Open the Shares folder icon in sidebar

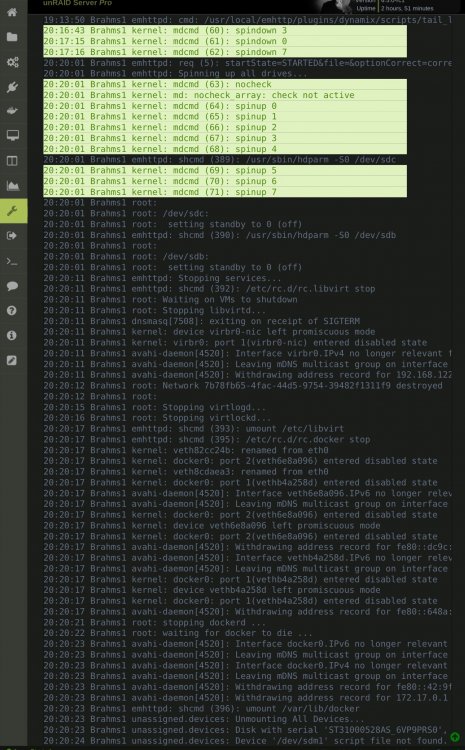12,37
